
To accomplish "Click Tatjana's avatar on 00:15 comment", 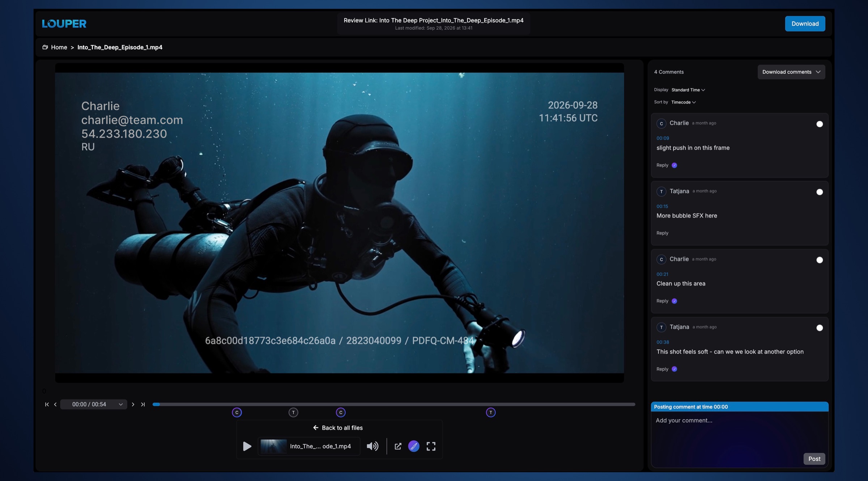I will click(x=661, y=191).
